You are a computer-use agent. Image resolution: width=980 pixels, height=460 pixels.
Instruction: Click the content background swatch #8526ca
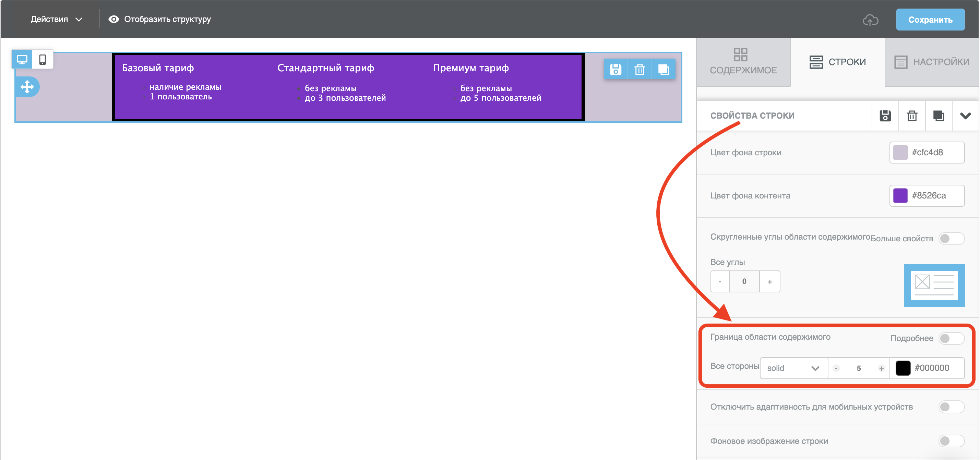click(900, 196)
